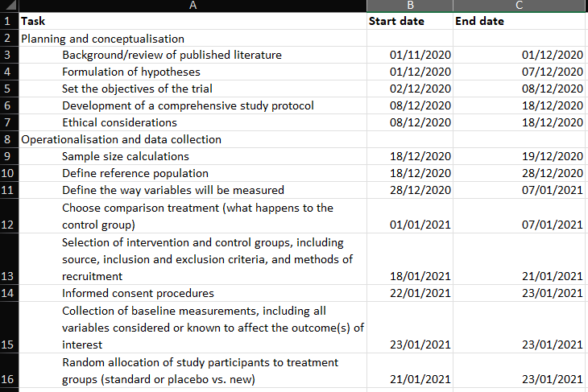This screenshot has width=588, height=392.
Task: Select row 8 header
Action: click(8, 139)
